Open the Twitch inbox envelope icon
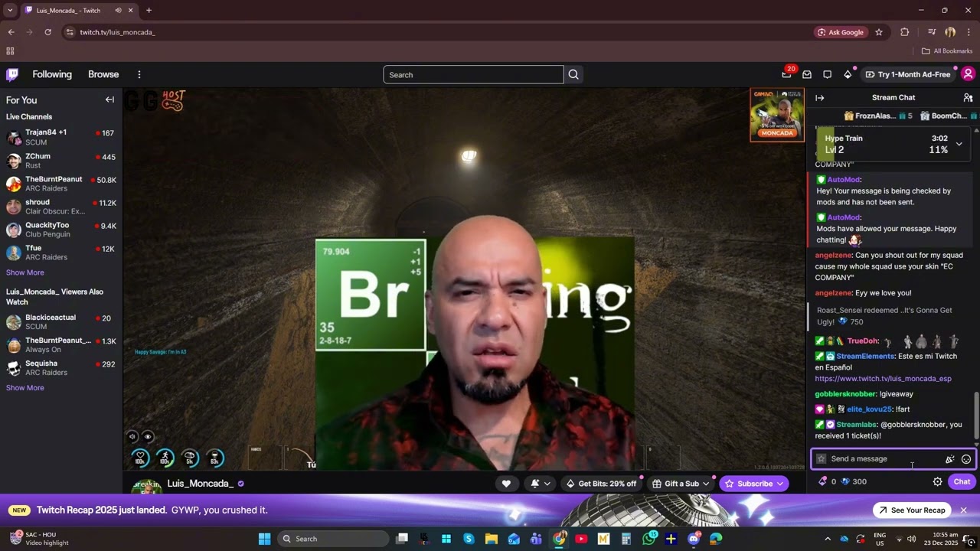980x551 pixels. [x=807, y=74]
